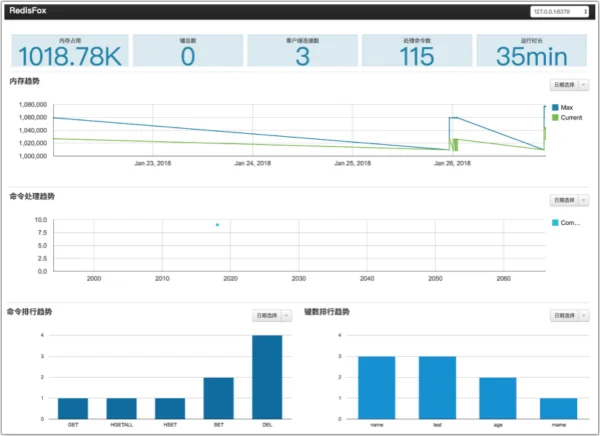Viewport: 600px width, 436px height.
Task: Click the data point in command processing chart
Action: [x=217, y=225]
